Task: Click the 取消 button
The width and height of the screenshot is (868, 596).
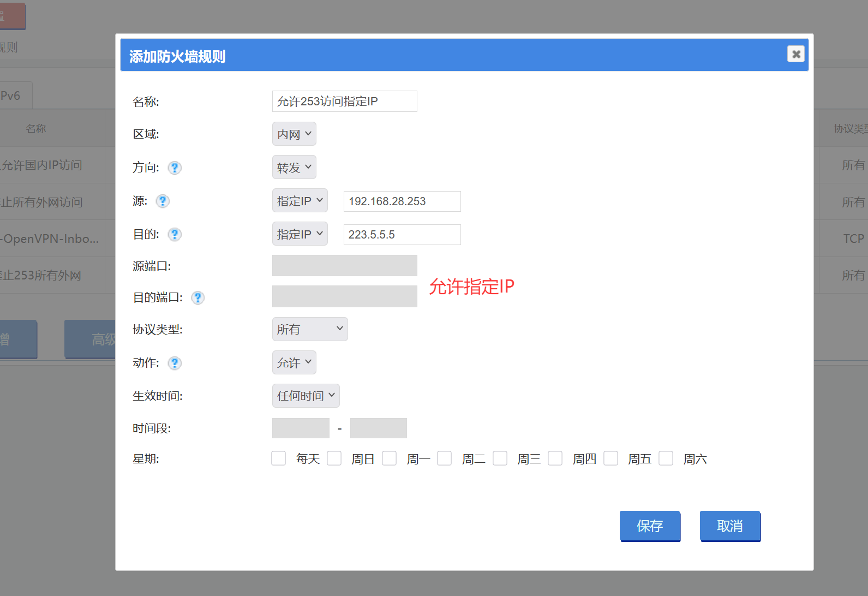Action: pyautogui.click(x=729, y=526)
